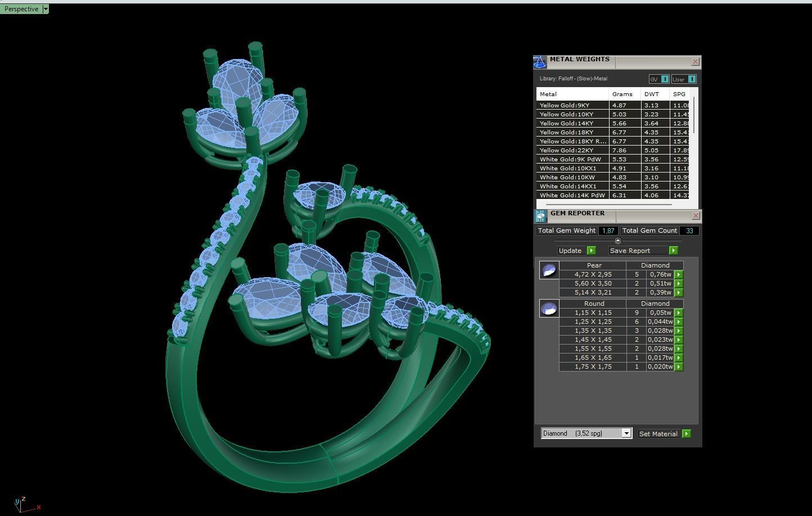This screenshot has height=516, width=812.
Task: Select the Pear gem shape thumbnail
Action: (x=549, y=270)
